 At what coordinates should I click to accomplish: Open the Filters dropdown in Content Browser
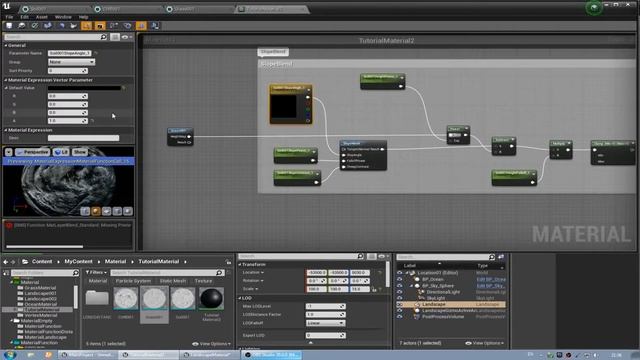click(96, 272)
